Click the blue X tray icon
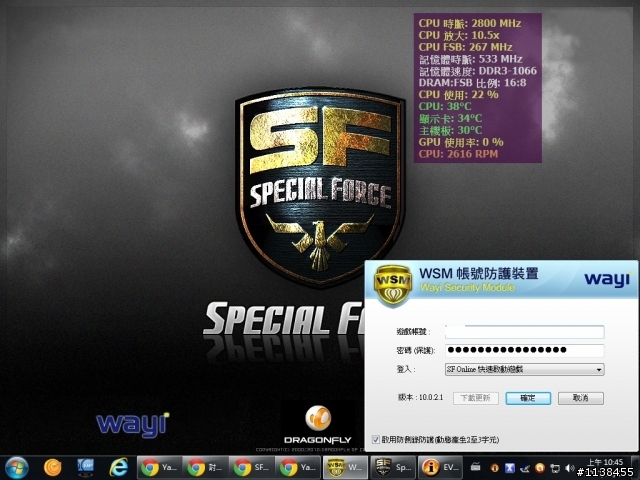This screenshot has width=640, height=480. point(510,468)
